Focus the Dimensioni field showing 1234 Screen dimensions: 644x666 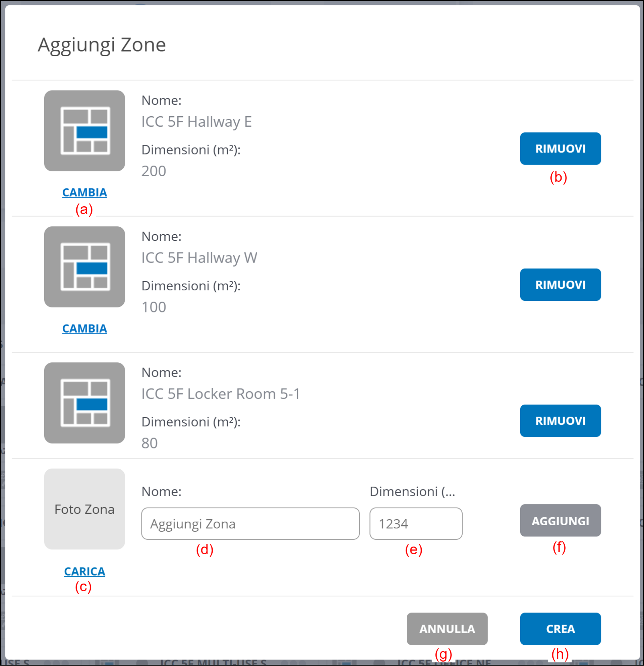pyautogui.click(x=416, y=524)
